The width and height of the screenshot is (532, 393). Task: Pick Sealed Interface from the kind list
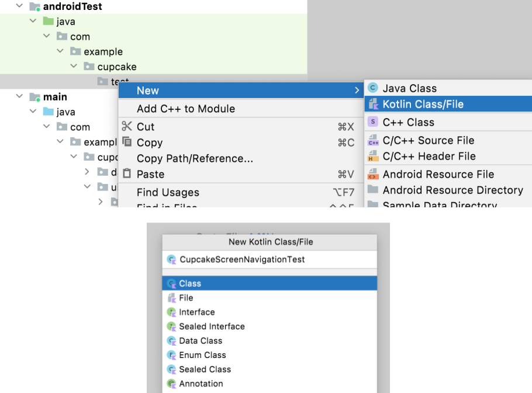(212, 326)
